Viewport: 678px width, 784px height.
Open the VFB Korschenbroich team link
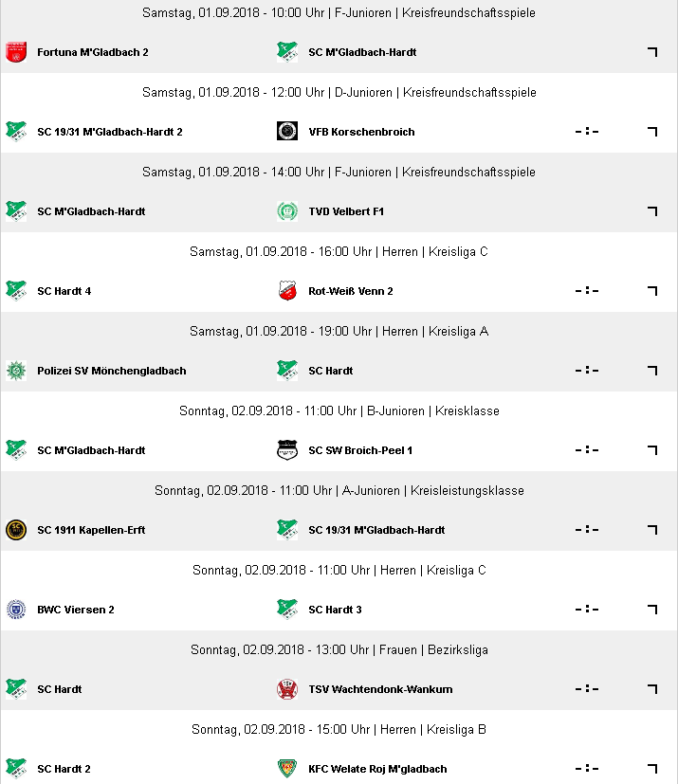tap(361, 132)
